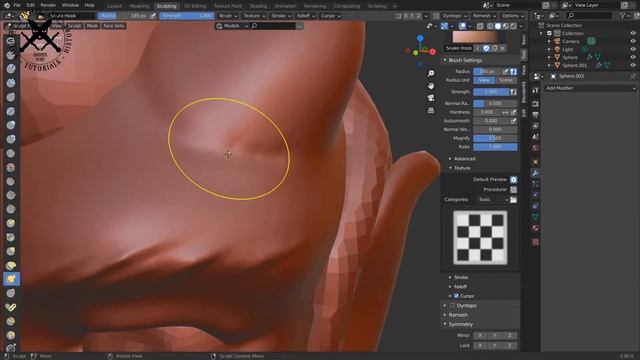Adjust the Magnify slider

[495, 138]
